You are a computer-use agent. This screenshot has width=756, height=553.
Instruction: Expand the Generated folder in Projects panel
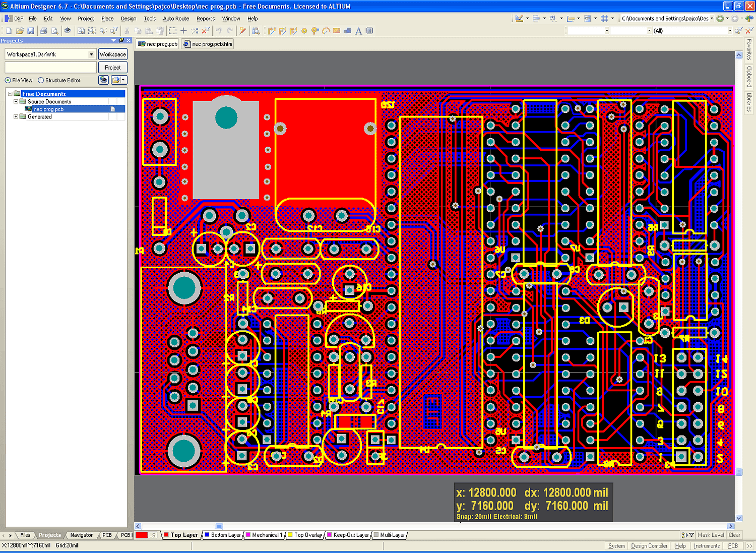coord(16,116)
